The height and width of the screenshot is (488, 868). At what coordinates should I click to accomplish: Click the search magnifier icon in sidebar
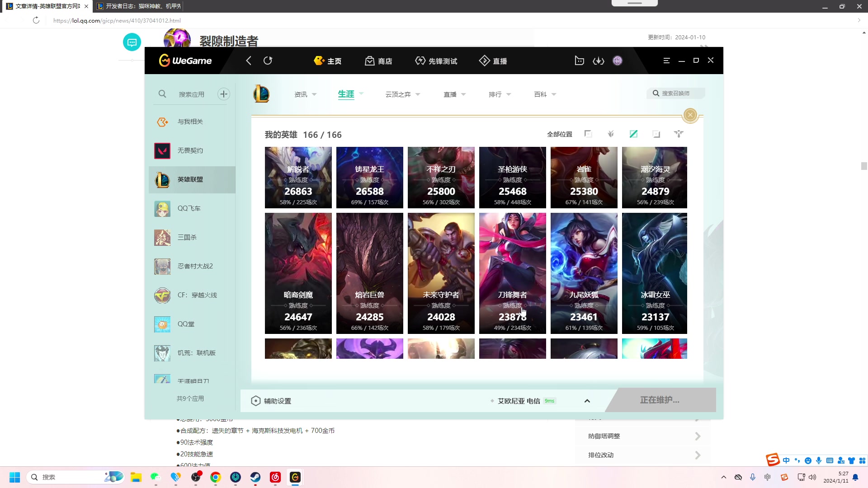pos(162,94)
